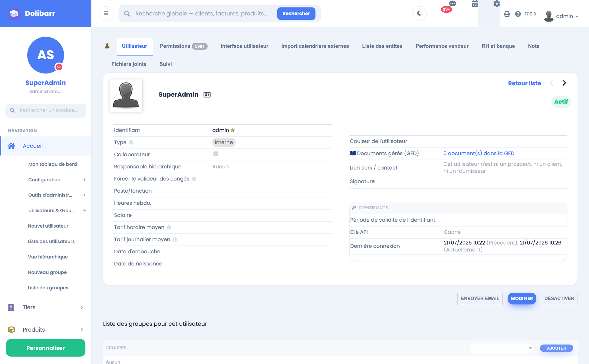
Task: Toggle the Collaborateur checkbox
Action: (216, 154)
